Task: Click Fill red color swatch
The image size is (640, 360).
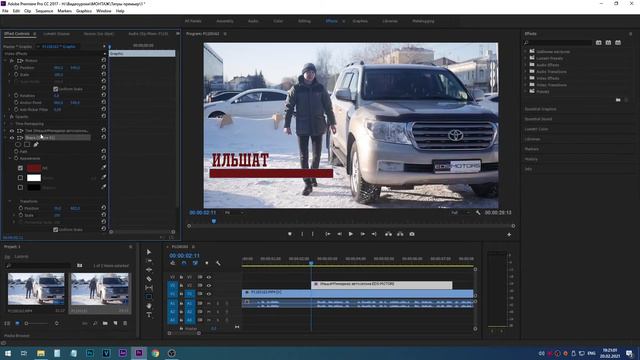Action: pos(34,168)
